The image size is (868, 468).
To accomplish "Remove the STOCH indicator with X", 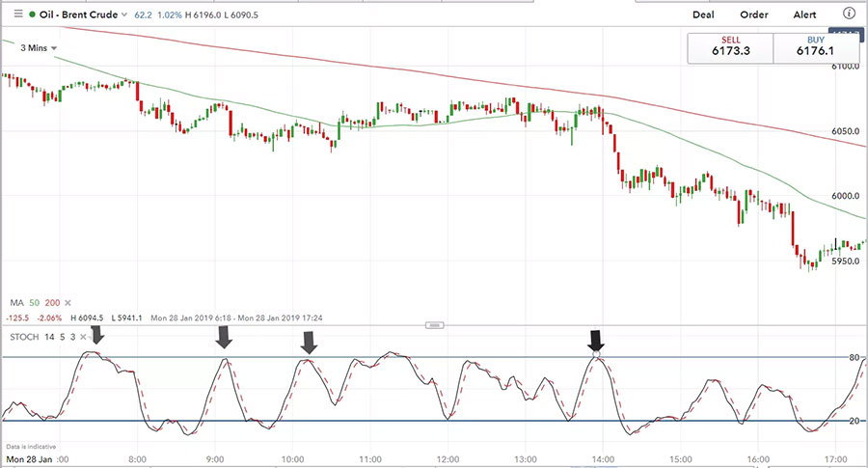I will 84,337.
